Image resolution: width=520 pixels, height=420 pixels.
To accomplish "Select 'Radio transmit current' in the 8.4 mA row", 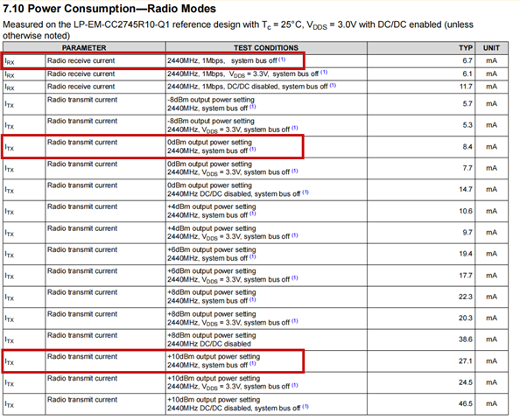I will pos(82,143).
